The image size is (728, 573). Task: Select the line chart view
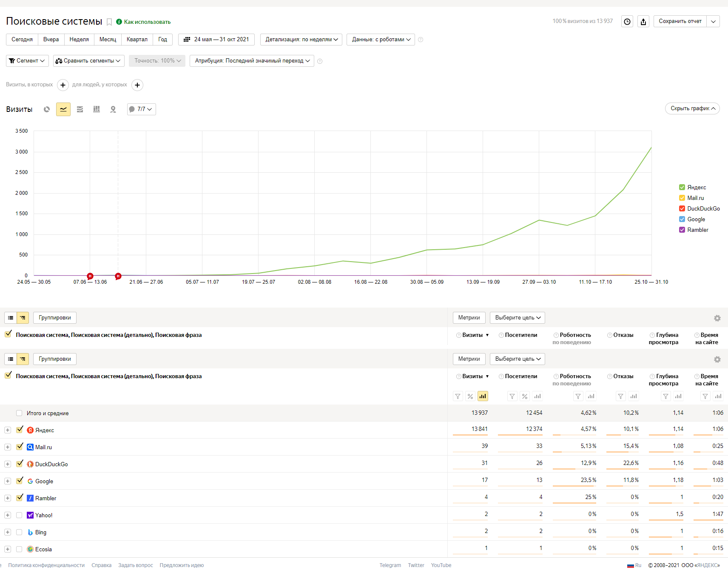[63, 109]
